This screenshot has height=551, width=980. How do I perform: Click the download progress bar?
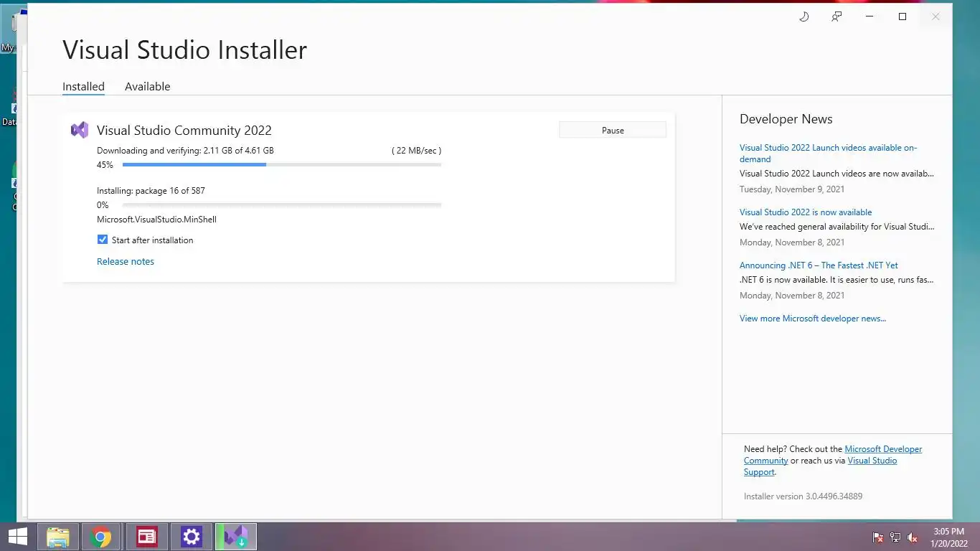[282, 165]
